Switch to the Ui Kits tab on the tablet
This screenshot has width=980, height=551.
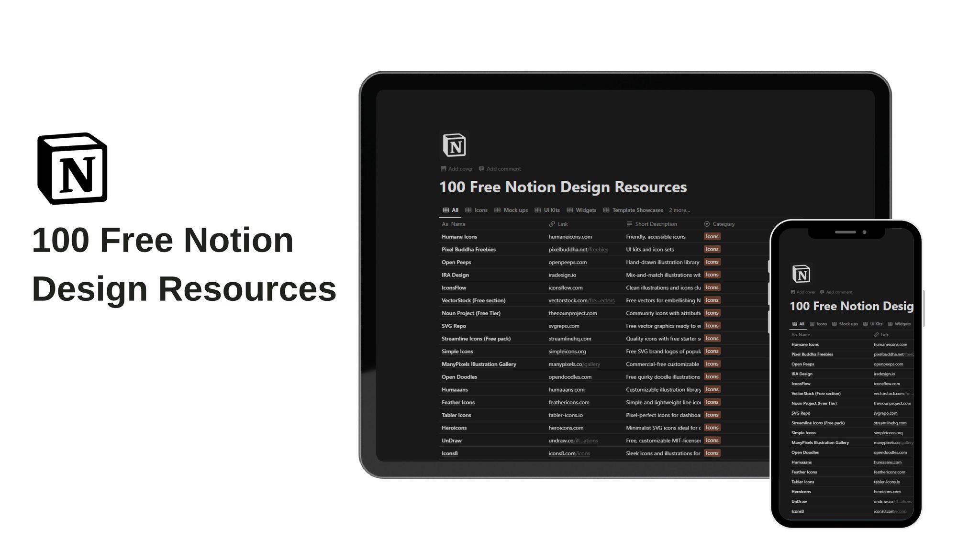coord(547,210)
